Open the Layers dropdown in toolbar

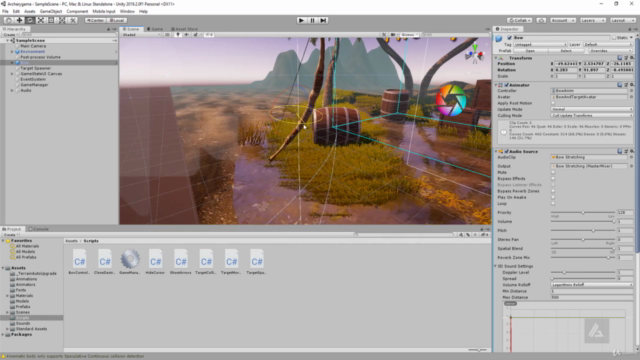593,20
